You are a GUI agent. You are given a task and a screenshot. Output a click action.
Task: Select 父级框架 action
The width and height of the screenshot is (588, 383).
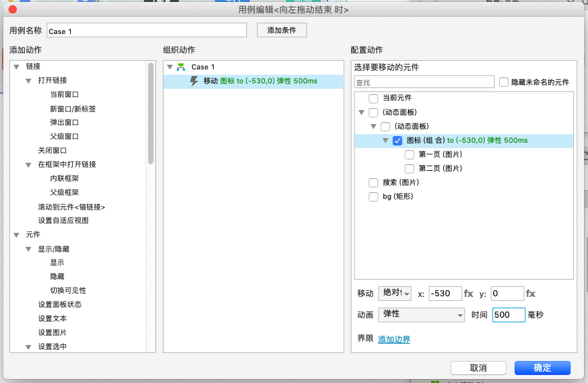point(64,193)
